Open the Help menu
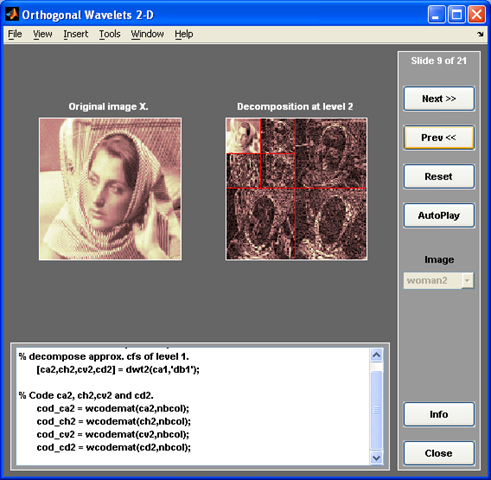Image resolution: width=491 pixels, height=480 pixels. pyautogui.click(x=184, y=34)
